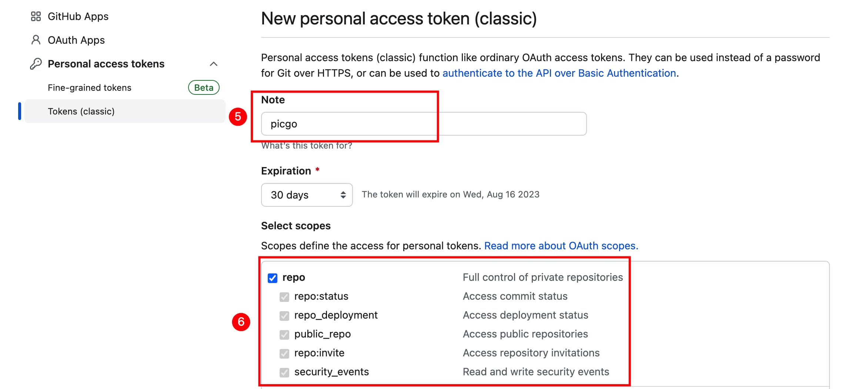868x389 pixels.
Task: Click the Beta badge beside Fine-grained tokens
Action: click(x=204, y=88)
